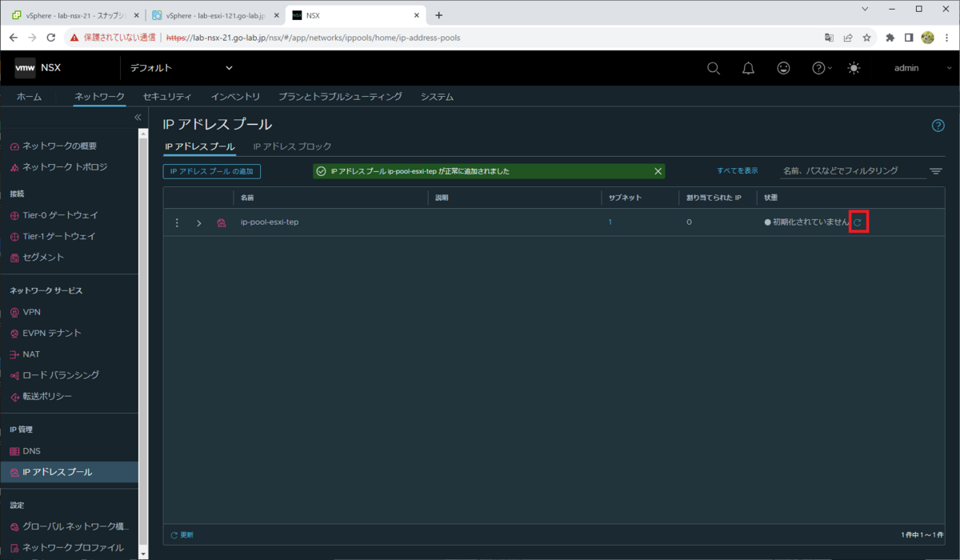Click the vmw NSX logo
The image size is (960, 560).
point(38,68)
